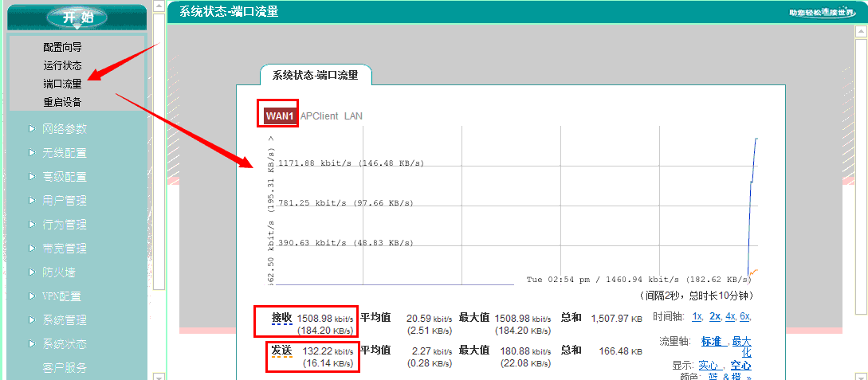
Task: Expand triangle arrow beside 防火墙
Action: coord(32,272)
